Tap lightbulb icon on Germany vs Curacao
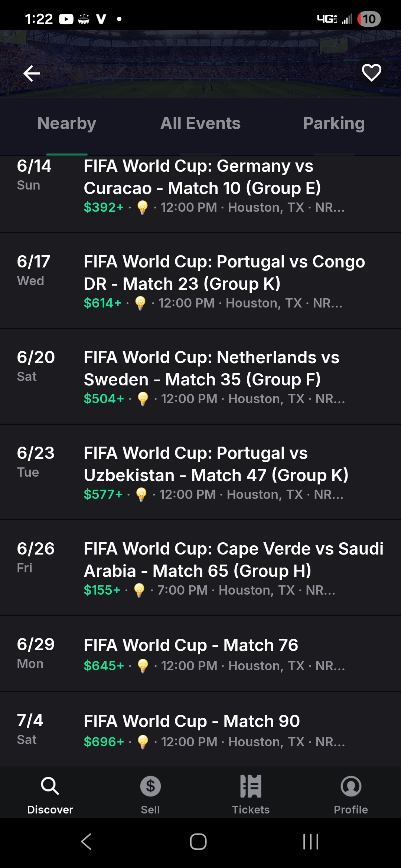 point(143,207)
